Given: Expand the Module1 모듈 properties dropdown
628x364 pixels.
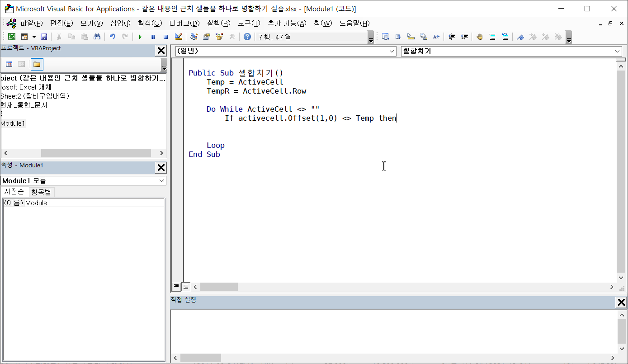Looking at the screenshot, I should tap(162, 181).
